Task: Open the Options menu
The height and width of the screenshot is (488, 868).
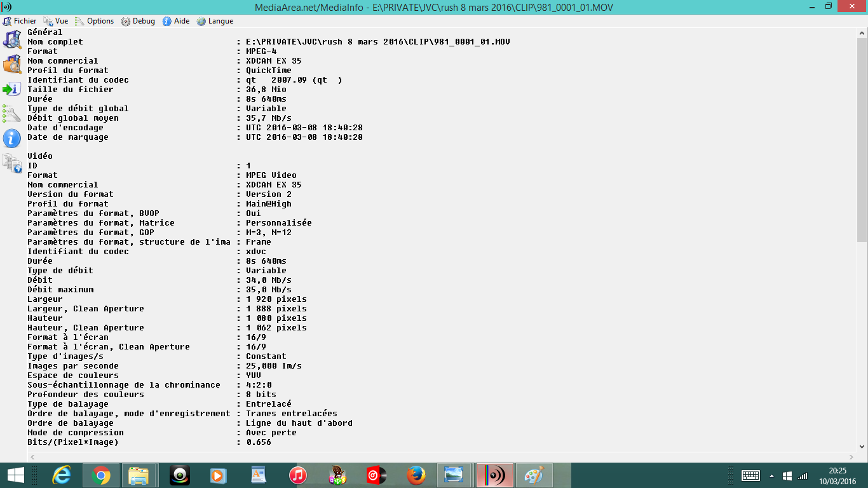Action: (x=95, y=21)
